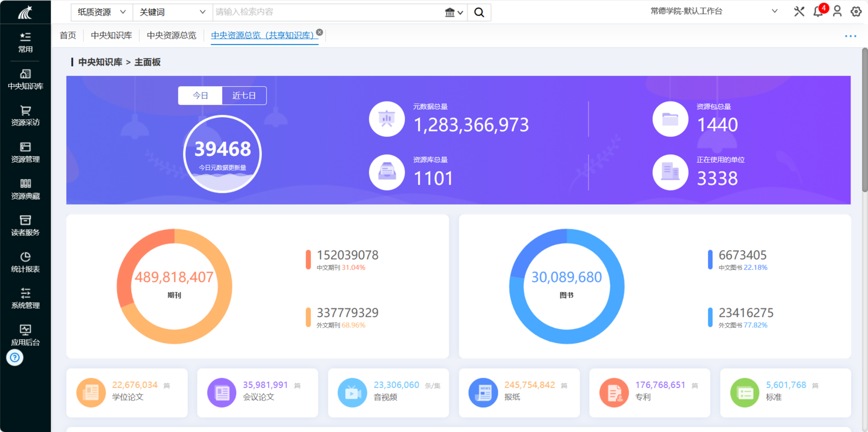Switch to the 首页 tab
The height and width of the screenshot is (432, 868).
pyautogui.click(x=68, y=35)
